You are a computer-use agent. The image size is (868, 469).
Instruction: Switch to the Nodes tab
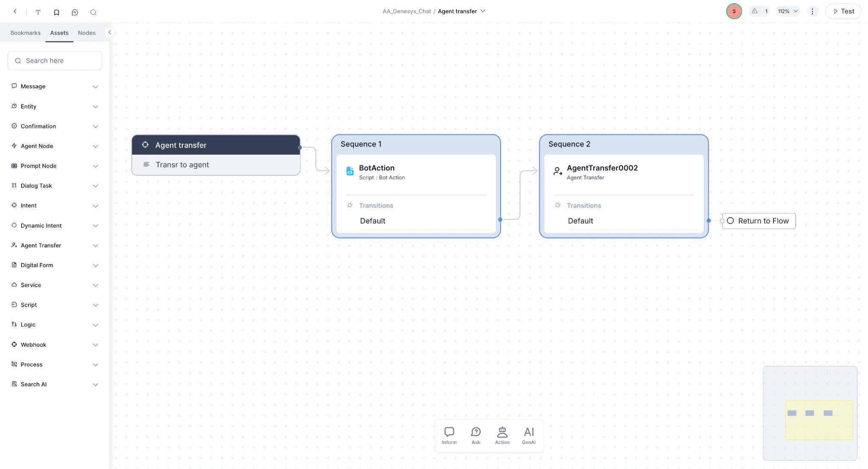point(86,33)
